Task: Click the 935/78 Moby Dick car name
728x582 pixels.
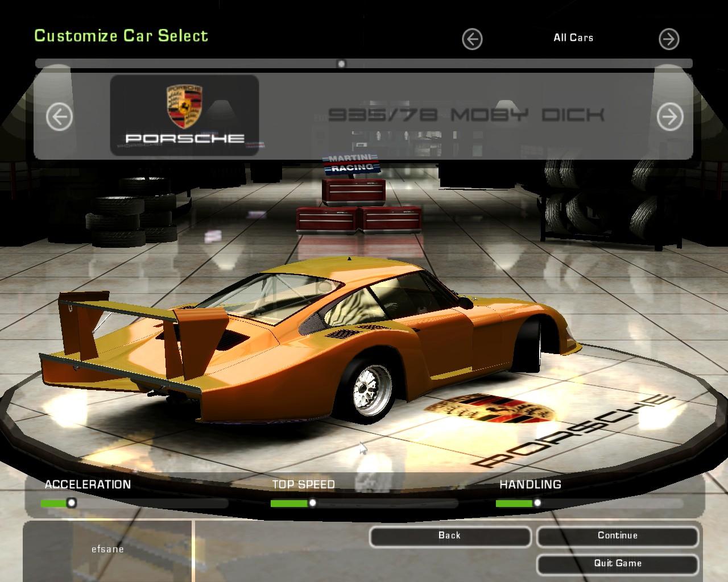Action: [466, 115]
